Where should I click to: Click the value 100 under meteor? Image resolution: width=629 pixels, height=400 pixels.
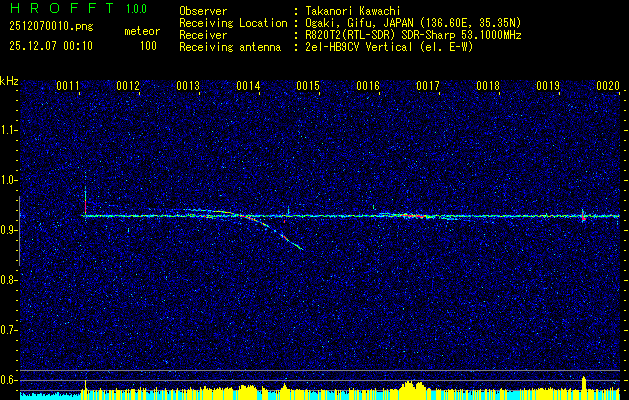pos(148,46)
